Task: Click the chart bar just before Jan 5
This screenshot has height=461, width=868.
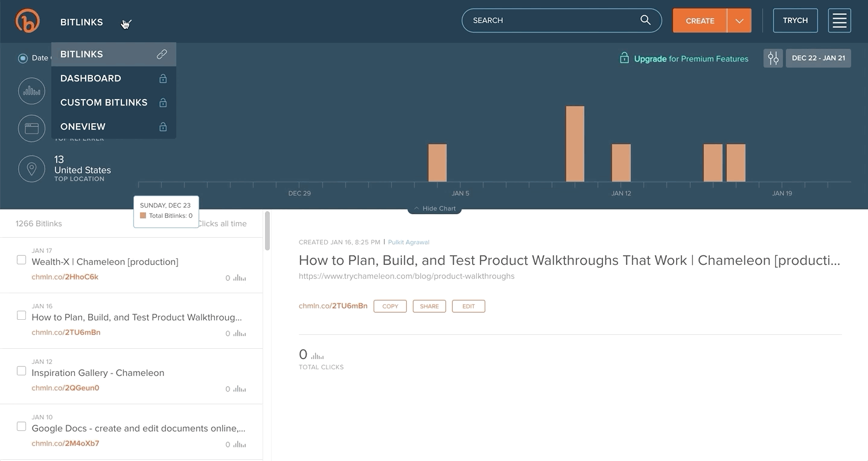Action: click(x=438, y=163)
